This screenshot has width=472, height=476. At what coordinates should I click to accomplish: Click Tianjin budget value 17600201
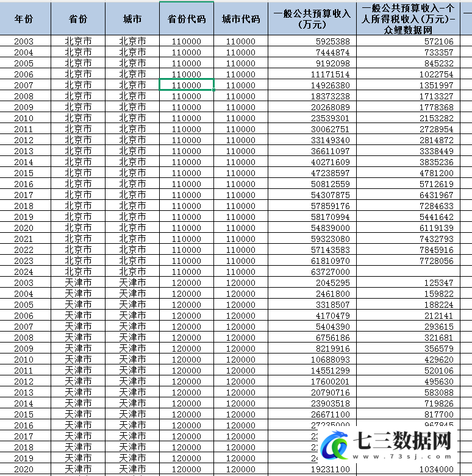331,382
